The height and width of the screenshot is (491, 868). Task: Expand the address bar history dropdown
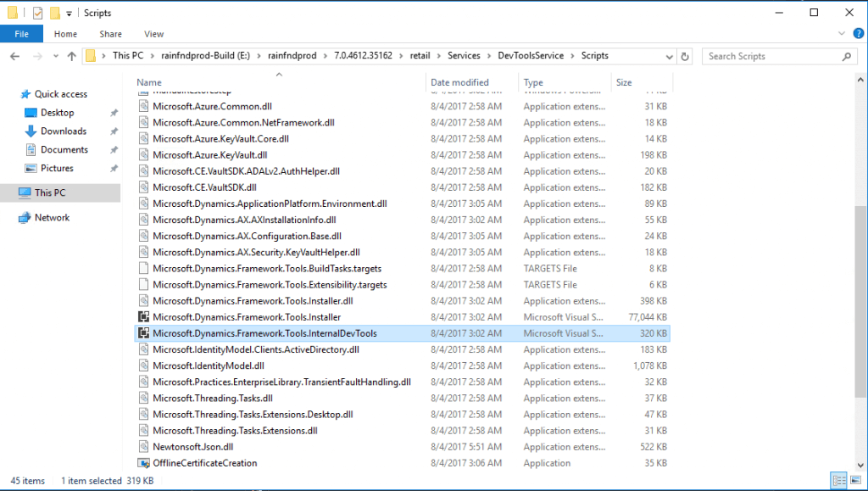669,55
